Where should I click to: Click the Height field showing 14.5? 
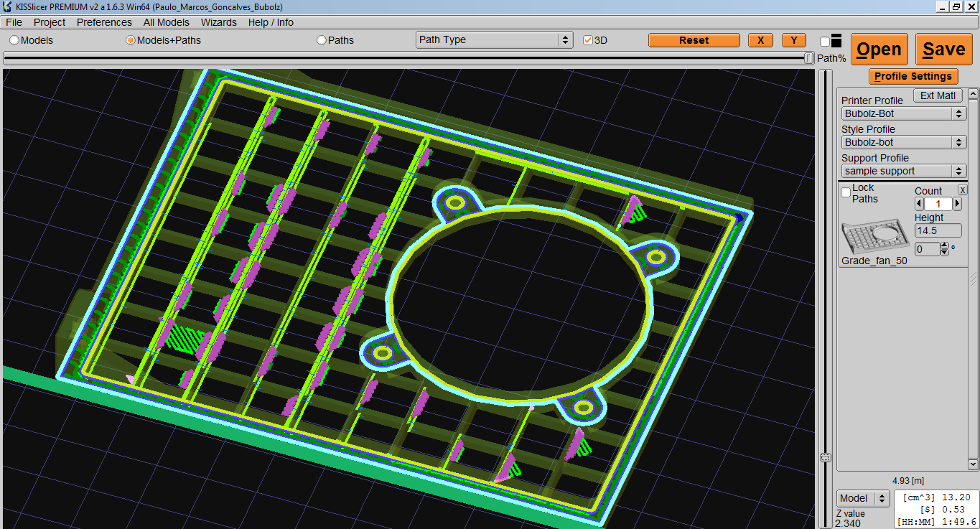938,230
